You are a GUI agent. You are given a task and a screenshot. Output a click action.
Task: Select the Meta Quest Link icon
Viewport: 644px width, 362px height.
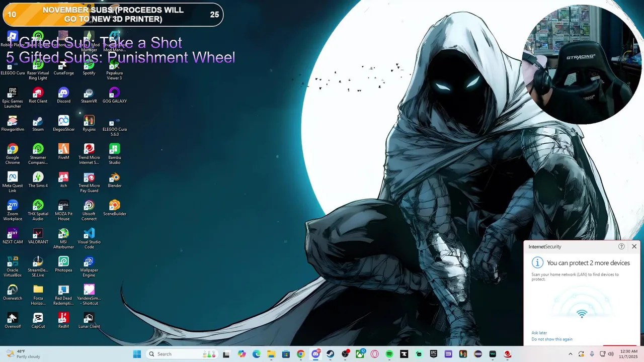click(x=13, y=183)
